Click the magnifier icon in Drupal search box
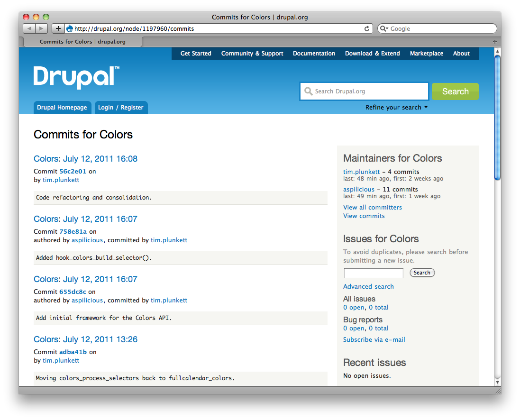 (x=309, y=91)
